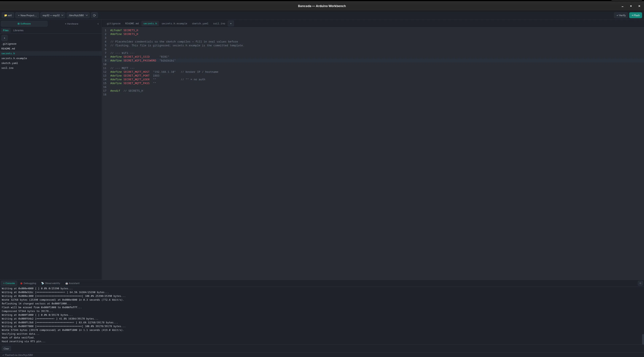Close the Bancada window

coord(639,6)
